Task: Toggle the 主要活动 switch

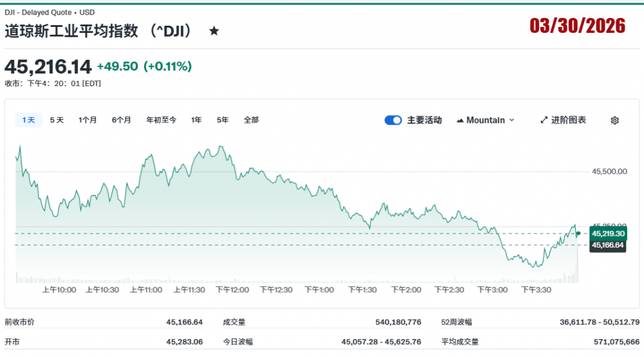Action: coord(393,120)
